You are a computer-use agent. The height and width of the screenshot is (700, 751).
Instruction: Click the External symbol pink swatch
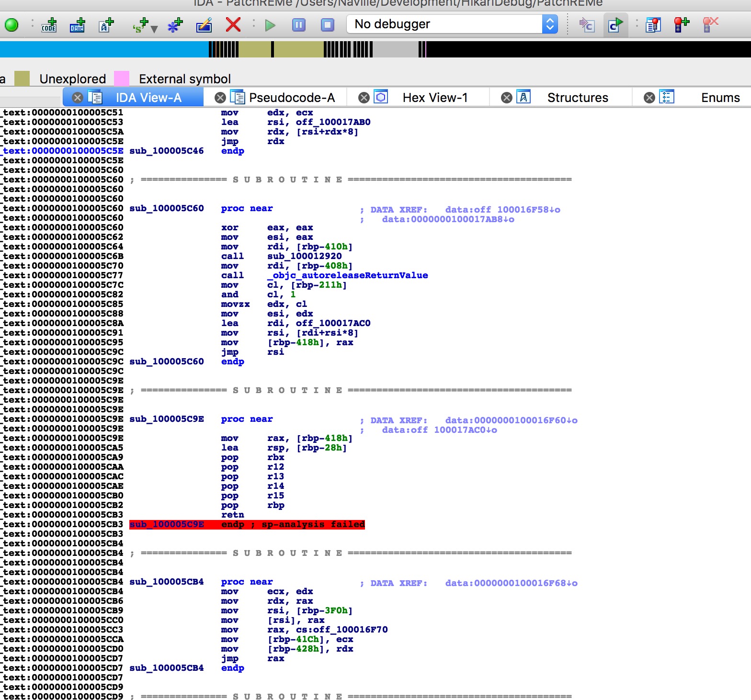tap(122, 79)
